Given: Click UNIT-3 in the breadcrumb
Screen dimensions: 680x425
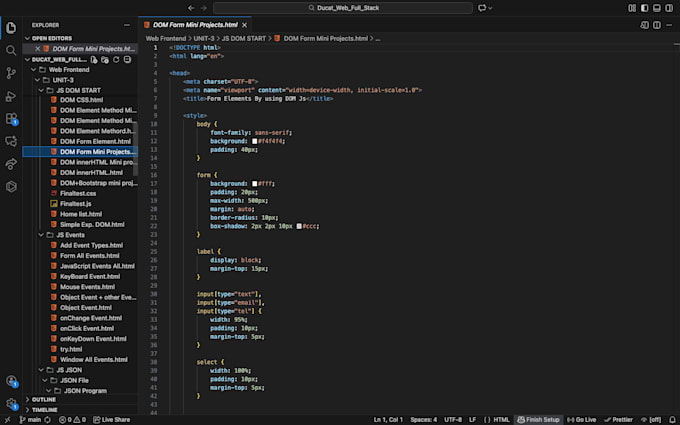Looking at the screenshot, I should [204, 39].
